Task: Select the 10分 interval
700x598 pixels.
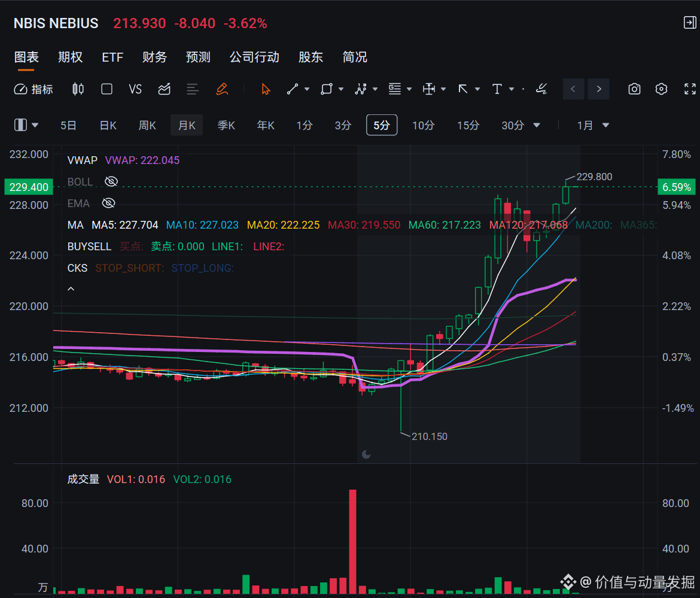Action: (x=423, y=126)
